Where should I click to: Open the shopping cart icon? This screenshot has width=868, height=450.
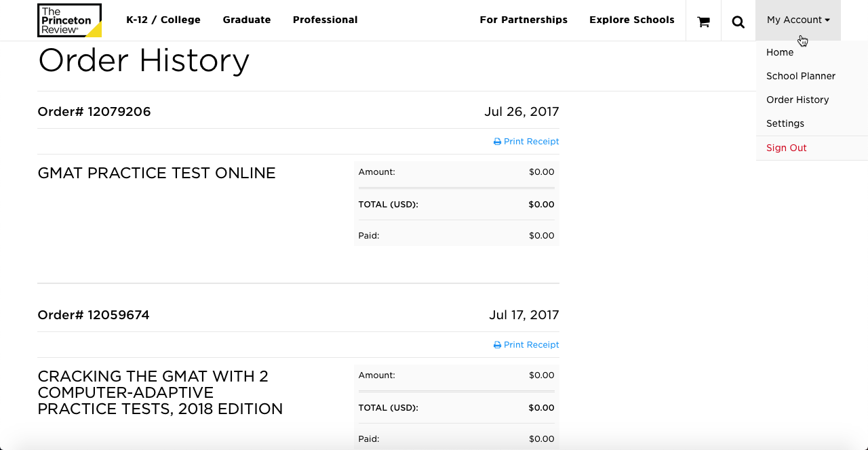(x=703, y=22)
